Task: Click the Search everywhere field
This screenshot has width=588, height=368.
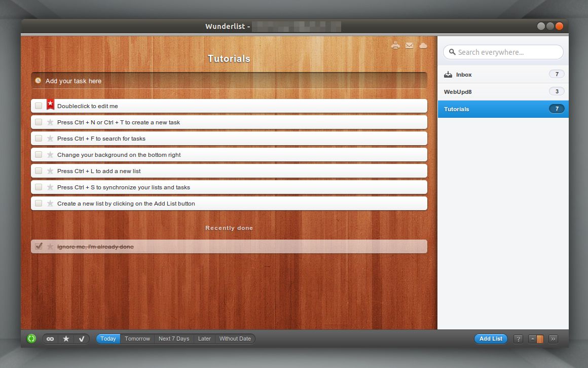Action: pos(503,52)
